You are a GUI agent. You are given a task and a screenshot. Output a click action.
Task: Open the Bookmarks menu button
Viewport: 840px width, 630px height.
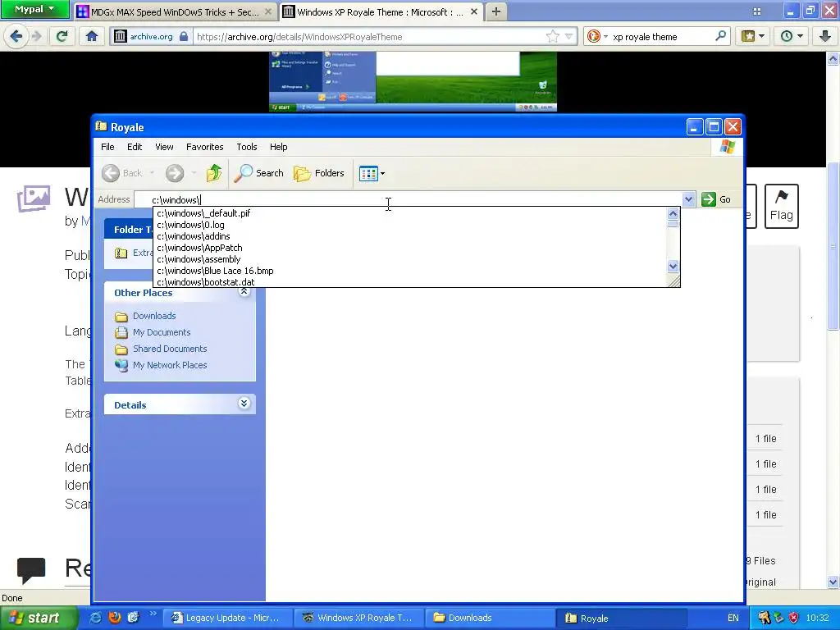pyautogui.click(x=753, y=36)
